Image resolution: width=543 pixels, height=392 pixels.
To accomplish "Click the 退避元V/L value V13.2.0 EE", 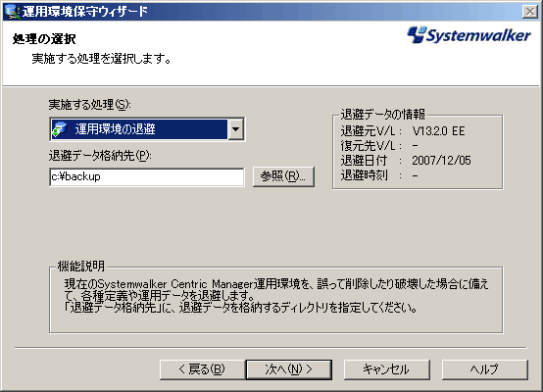I will pyautogui.click(x=439, y=131).
